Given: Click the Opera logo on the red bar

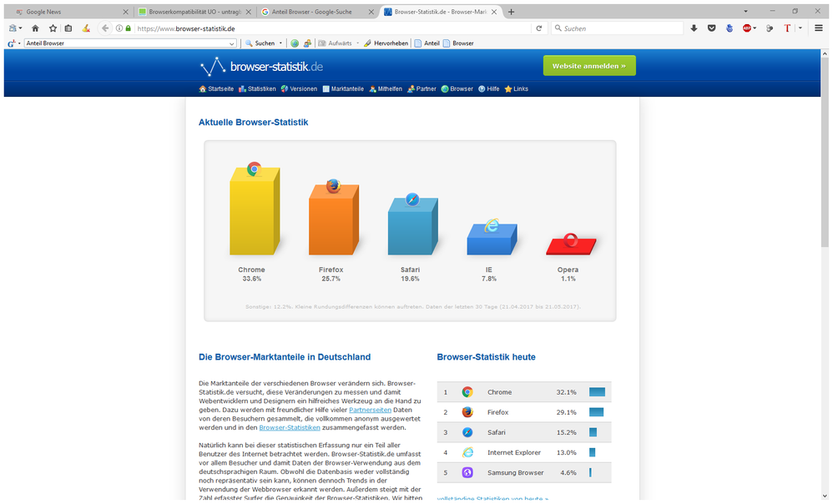Looking at the screenshot, I should (571, 240).
